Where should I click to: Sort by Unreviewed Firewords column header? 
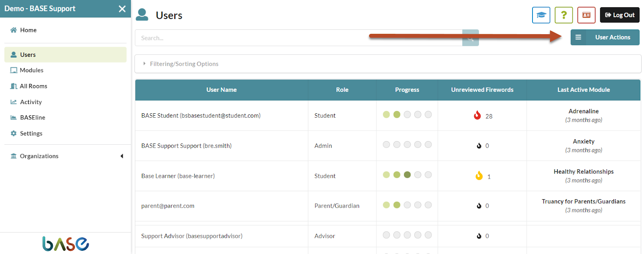[x=482, y=90]
